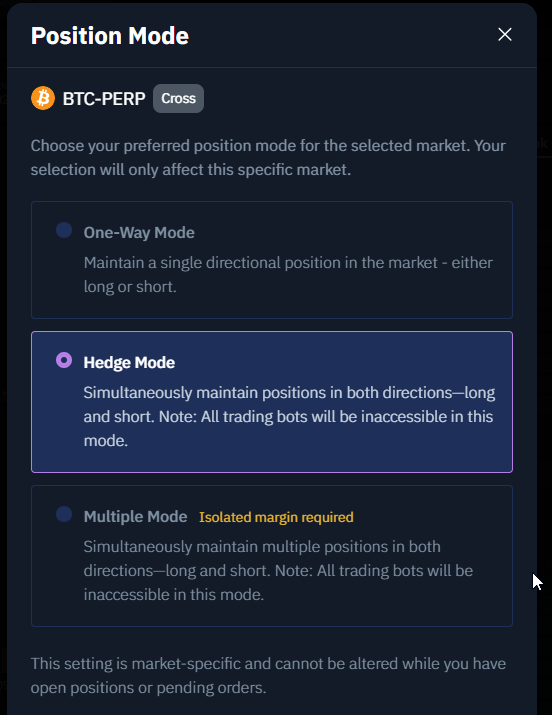Select the One-Way Mode radio button
The height and width of the screenshot is (715, 552).
click(64, 230)
